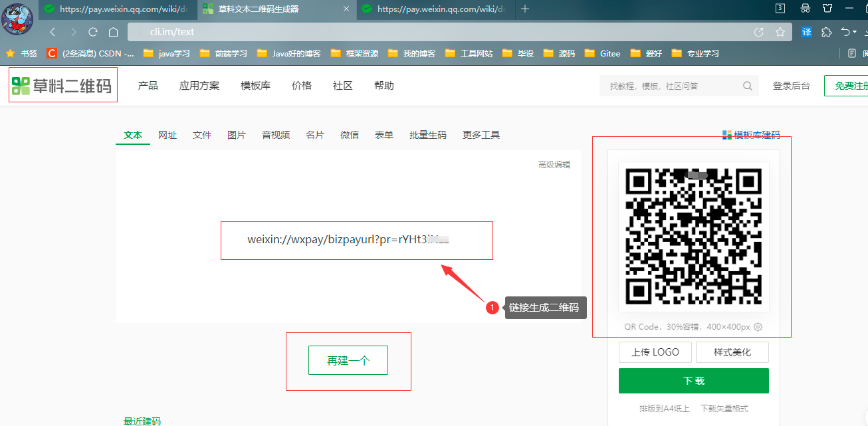Select the 网址 QR type tab
Screen dimensions: 868x426
[x=167, y=135]
